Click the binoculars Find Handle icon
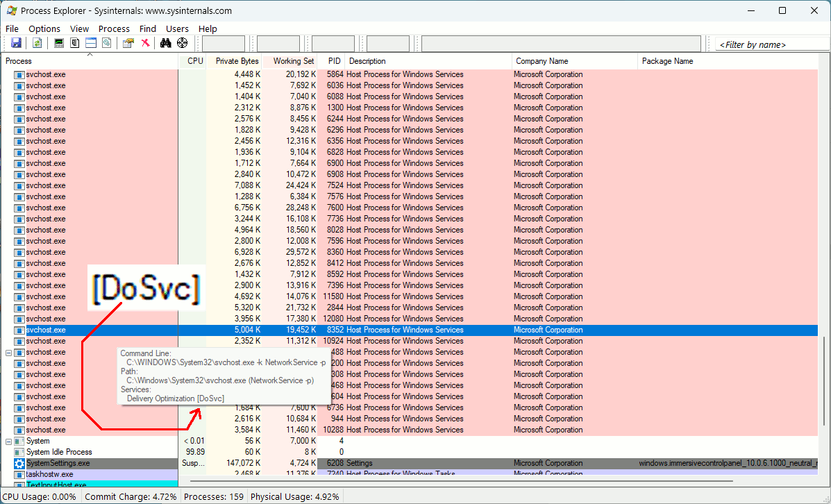Screen dimensions: 831x504 (x=166, y=43)
